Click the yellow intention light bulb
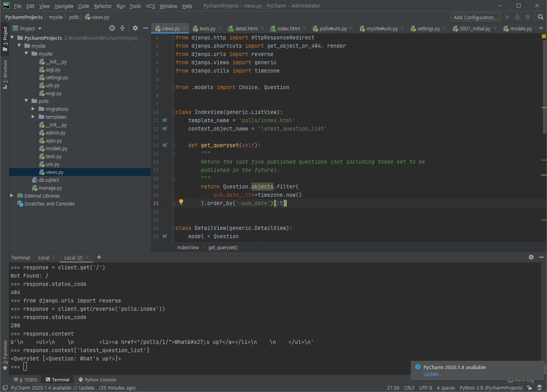The height and width of the screenshot is (392, 547). click(181, 202)
